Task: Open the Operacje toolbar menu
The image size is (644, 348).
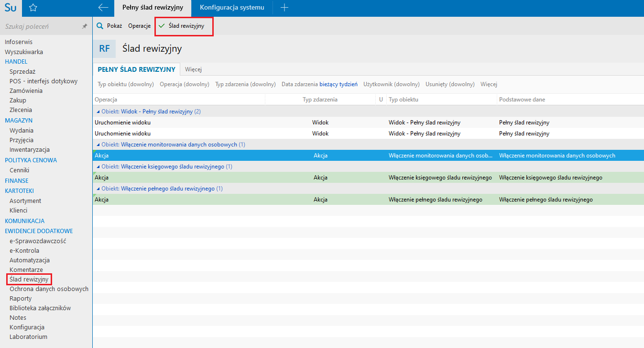Action: (139, 26)
